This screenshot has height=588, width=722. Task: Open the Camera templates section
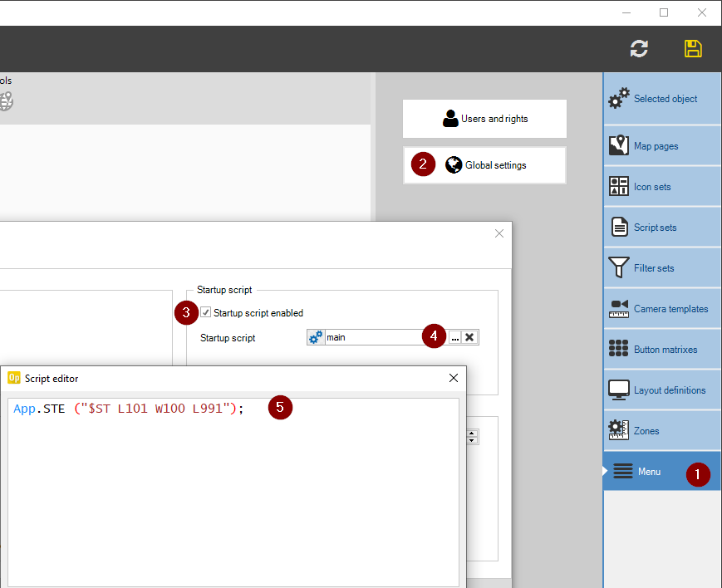[x=662, y=309]
